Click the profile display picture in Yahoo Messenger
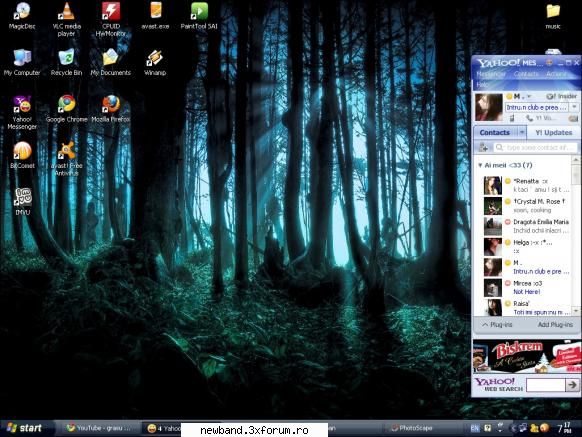The width and height of the screenshot is (582, 437). 488,107
